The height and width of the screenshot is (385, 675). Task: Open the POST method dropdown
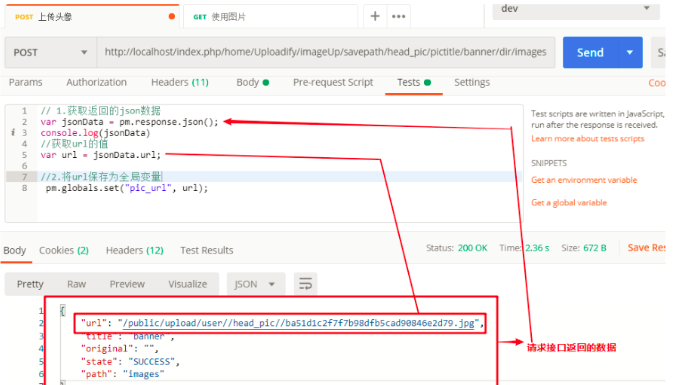click(x=50, y=53)
